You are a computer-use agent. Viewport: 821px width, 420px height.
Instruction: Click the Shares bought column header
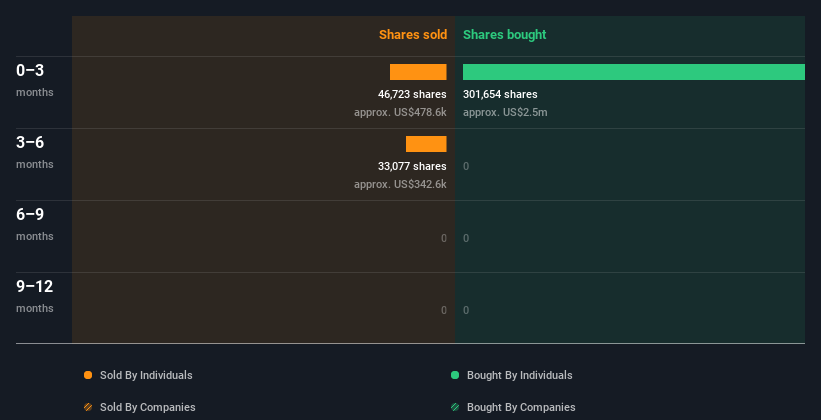click(x=504, y=35)
